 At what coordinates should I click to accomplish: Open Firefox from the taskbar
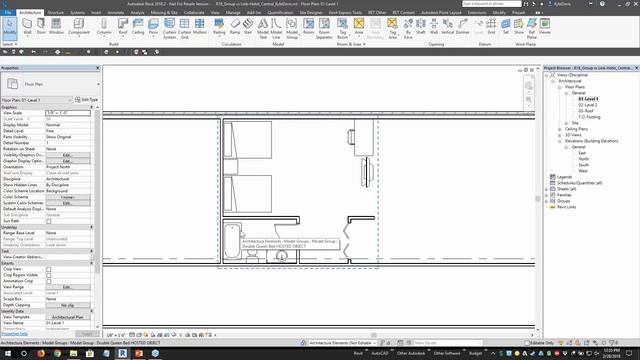[x=41, y=353]
